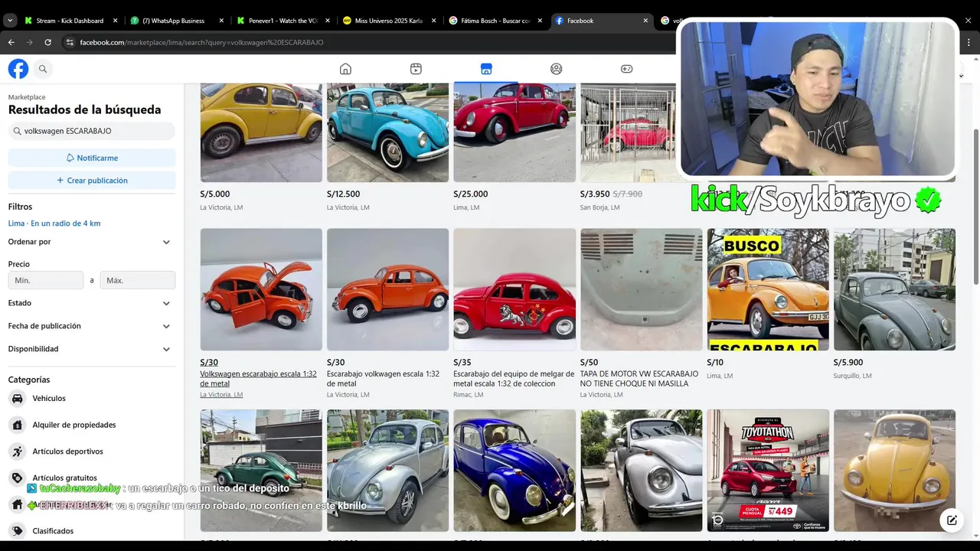Screen dimensions: 980x551
Task: Click browser Forward arrow
Action: tap(29, 42)
